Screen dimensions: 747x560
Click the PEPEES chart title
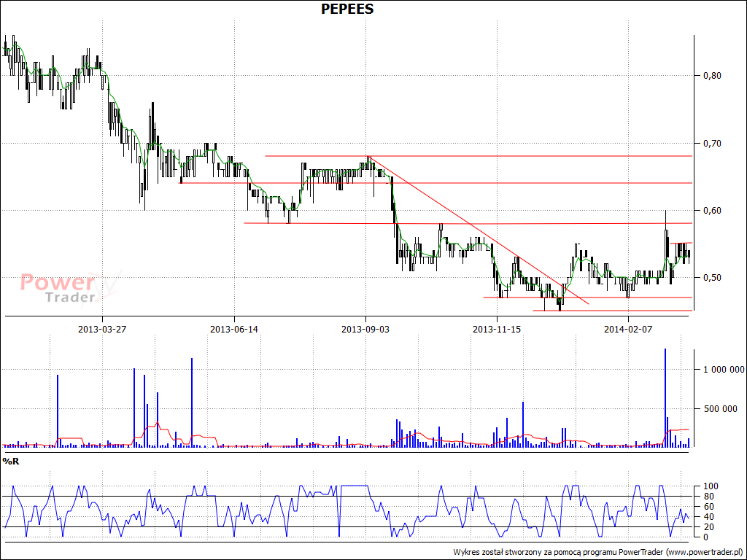[347, 9]
